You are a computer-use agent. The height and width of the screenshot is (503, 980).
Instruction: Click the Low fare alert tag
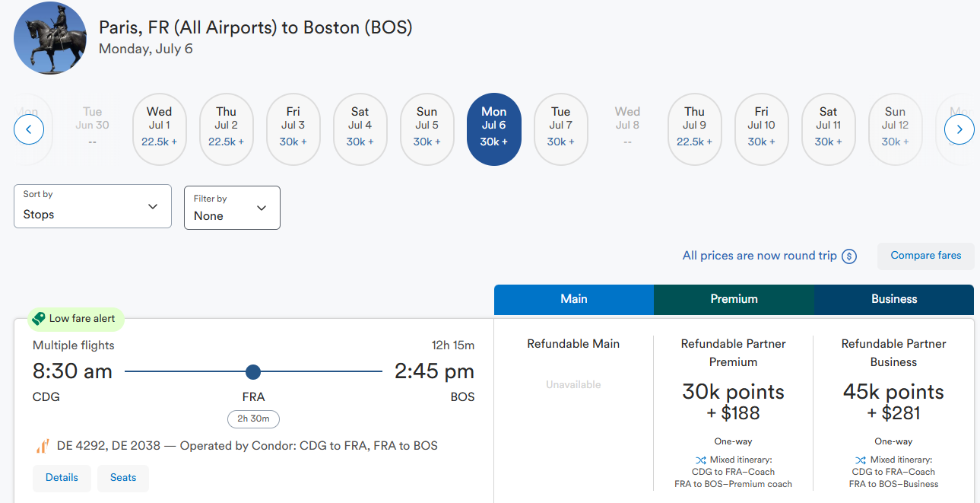coord(75,319)
